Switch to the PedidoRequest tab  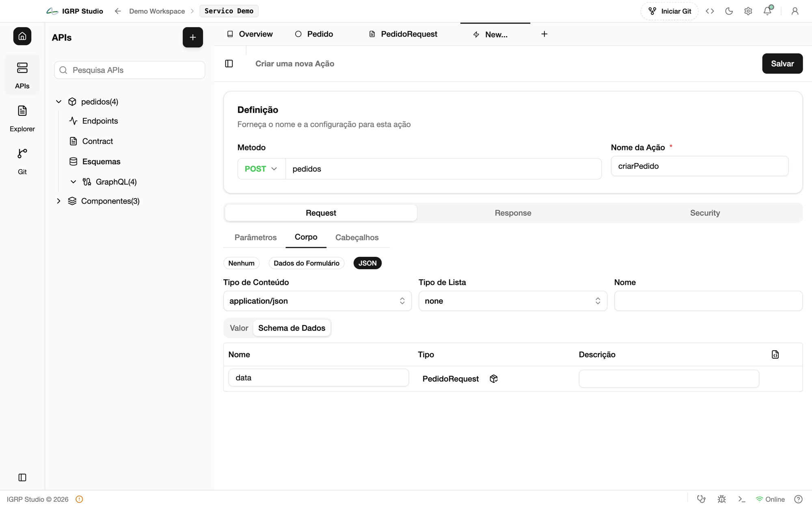[x=403, y=34]
